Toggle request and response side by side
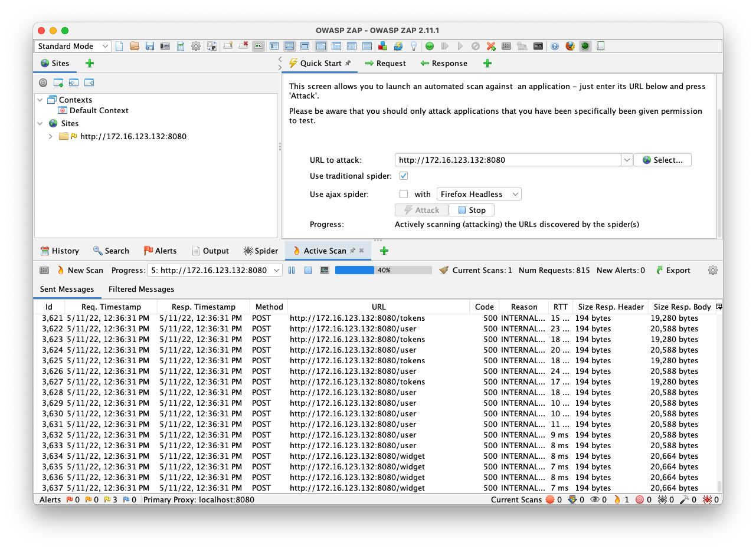 351,46
